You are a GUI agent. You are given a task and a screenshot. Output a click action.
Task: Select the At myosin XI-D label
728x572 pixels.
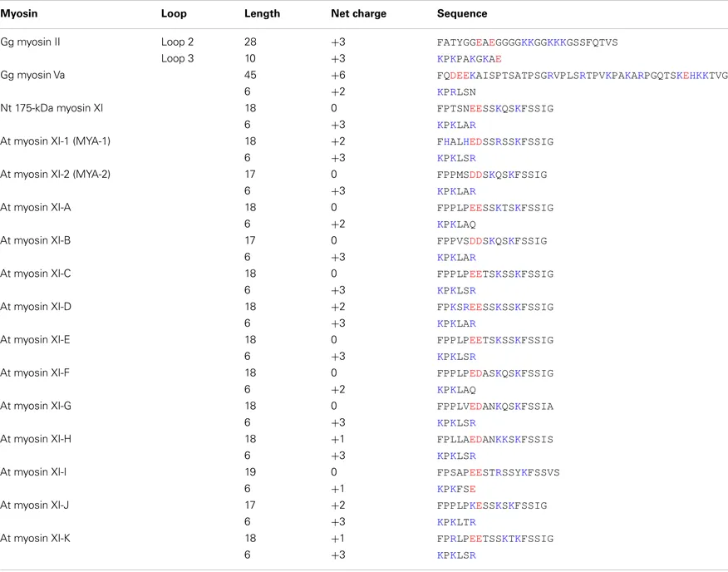[x=36, y=306]
